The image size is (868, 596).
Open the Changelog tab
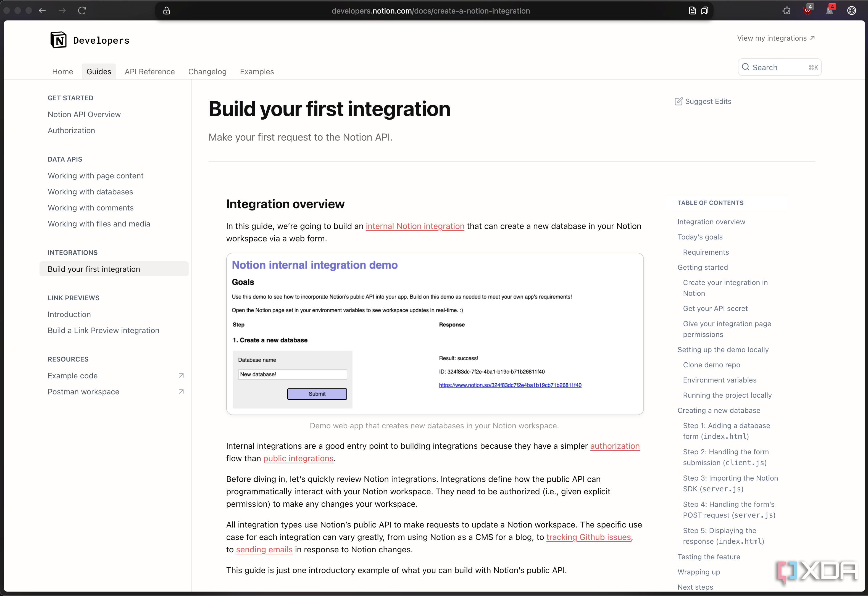[207, 71]
